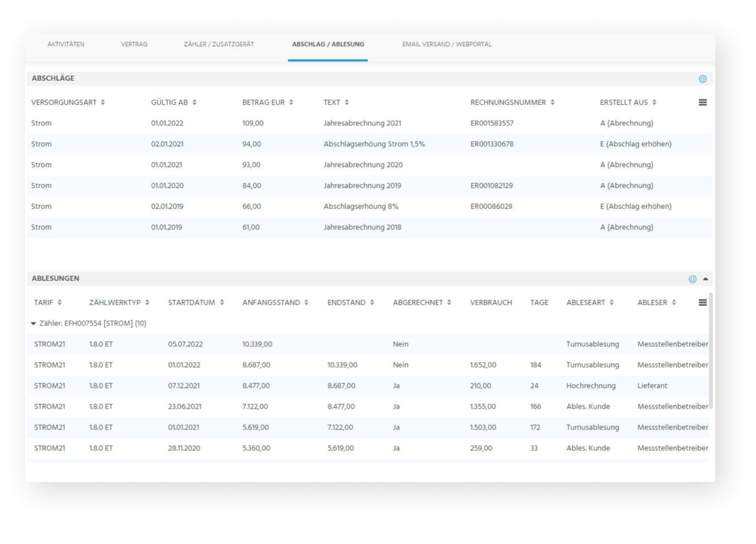Click invoice number ER001330678
Viewport: 756px width, 544px height.
coord(491,144)
